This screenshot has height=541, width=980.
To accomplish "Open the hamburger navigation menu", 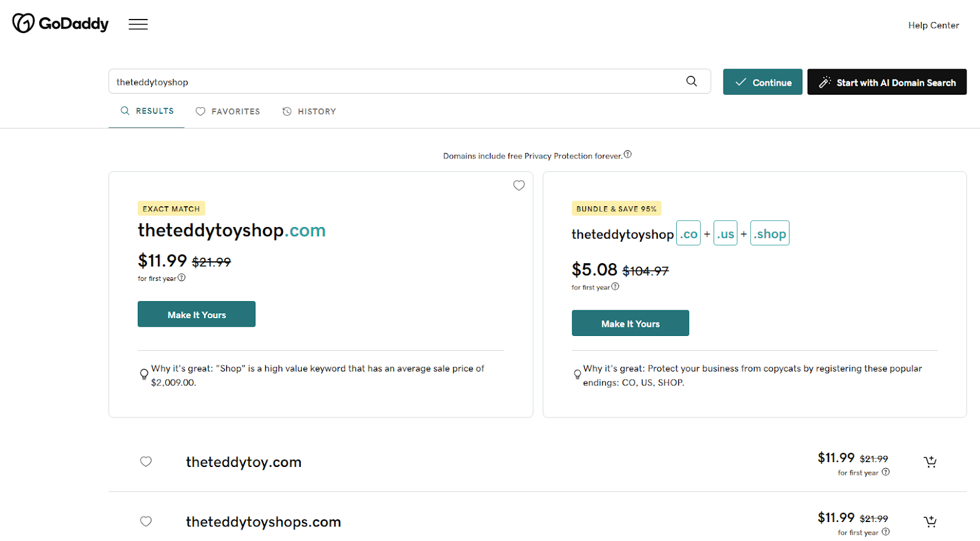I will (x=138, y=24).
